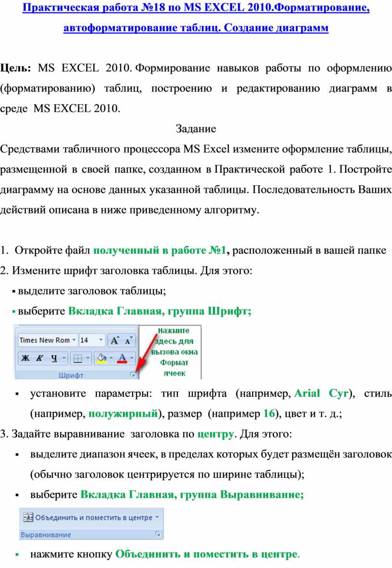Click the Шрифт group label

coord(71,375)
